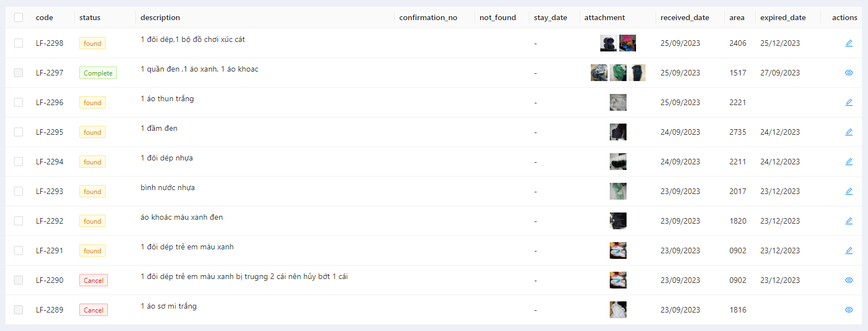Preview attachment image of LF-2291
Screen dimensions: 868x331
coord(618,250)
